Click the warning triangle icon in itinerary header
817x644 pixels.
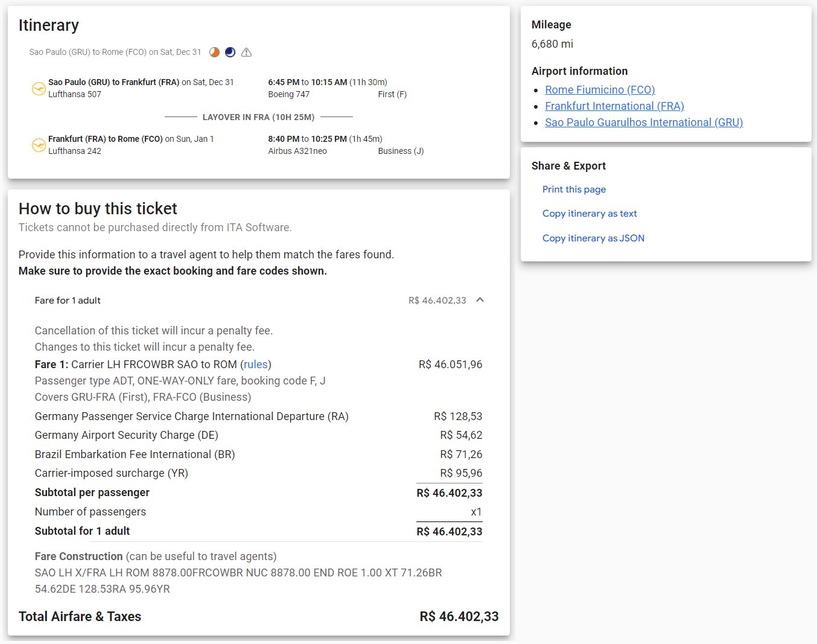246,53
